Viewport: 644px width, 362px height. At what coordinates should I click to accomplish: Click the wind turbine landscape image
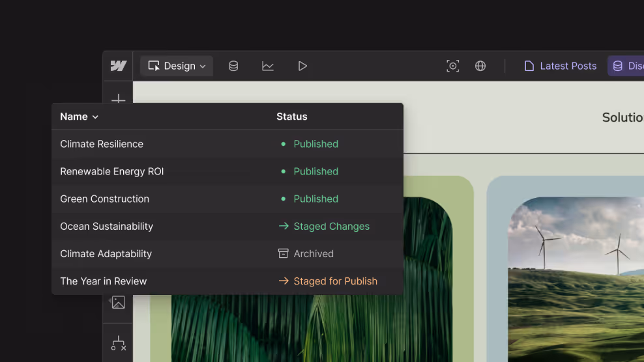tap(576, 279)
